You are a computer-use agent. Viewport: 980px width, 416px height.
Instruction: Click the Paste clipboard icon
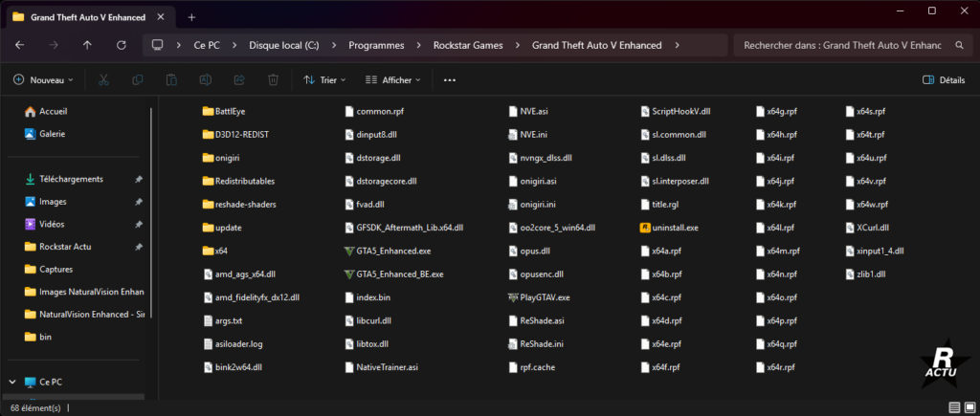(171, 80)
